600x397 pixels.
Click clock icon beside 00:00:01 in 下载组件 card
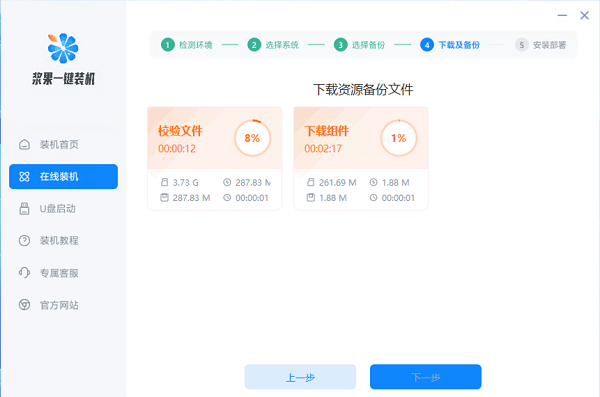pyautogui.click(x=373, y=198)
